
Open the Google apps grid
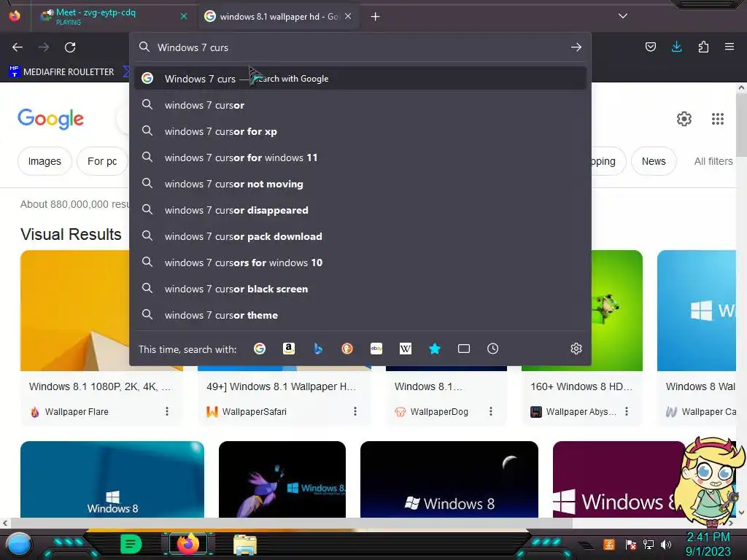[x=718, y=119]
